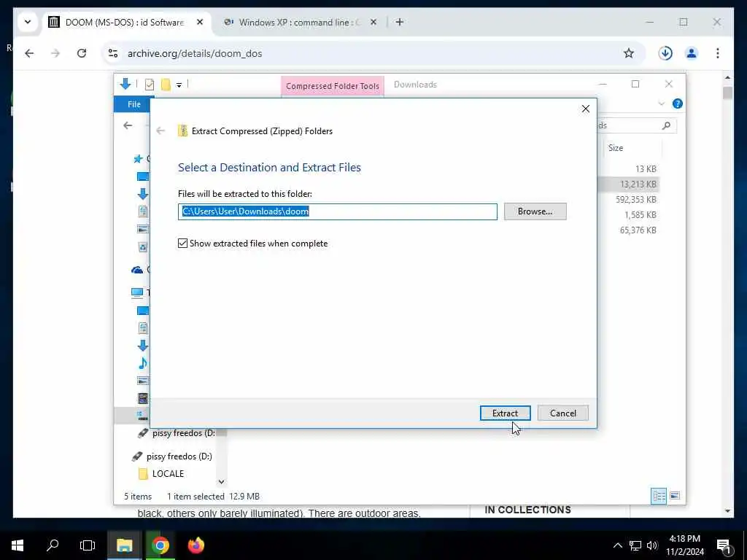Switch to the Windows XP command line tab

(x=299, y=23)
